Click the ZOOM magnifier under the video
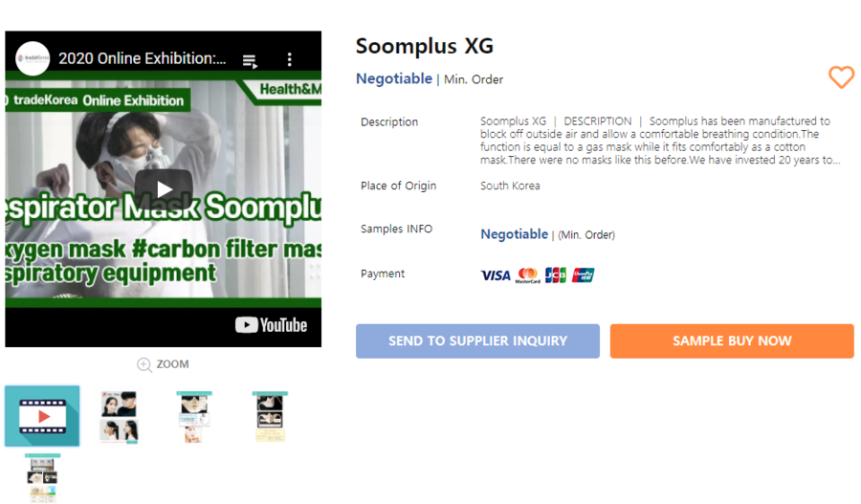861x504 pixels. tap(163, 364)
